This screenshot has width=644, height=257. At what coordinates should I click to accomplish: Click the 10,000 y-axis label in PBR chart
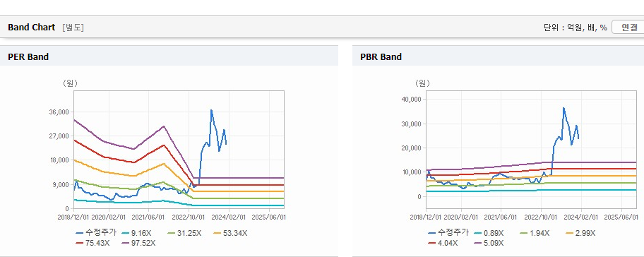click(411, 172)
